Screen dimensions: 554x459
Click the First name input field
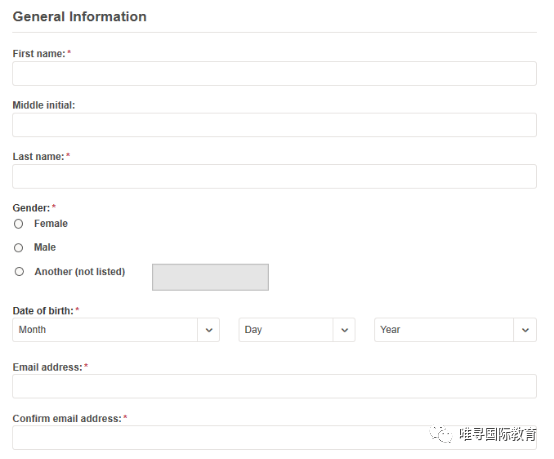[x=275, y=73]
